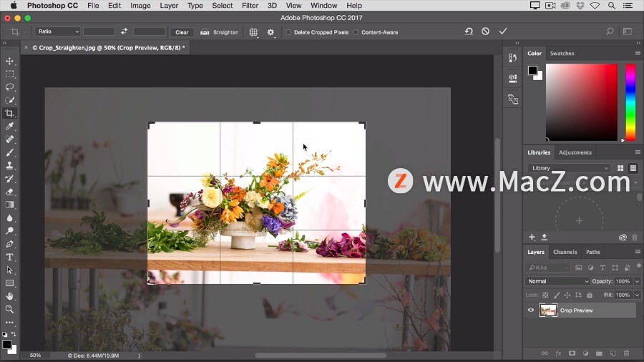Open the Ratio preset dropdown
The image size is (644, 362).
pyautogui.click(x=57, y=31)
